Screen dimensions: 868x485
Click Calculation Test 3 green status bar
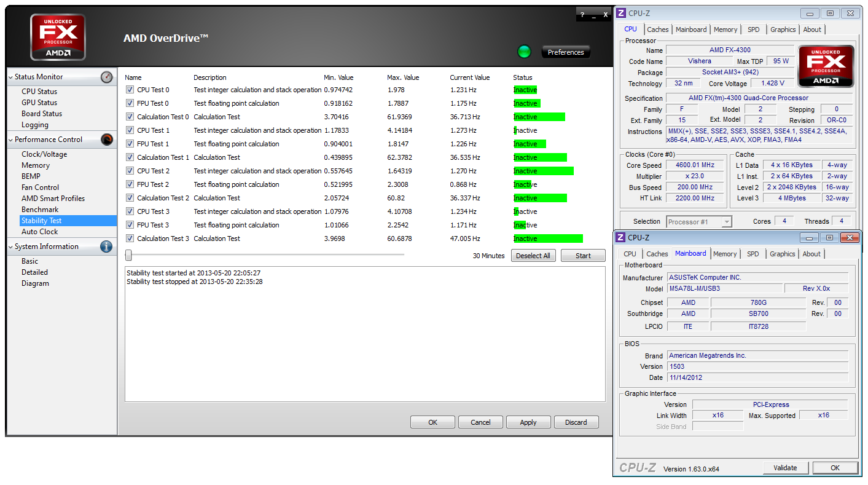(548, 239)
